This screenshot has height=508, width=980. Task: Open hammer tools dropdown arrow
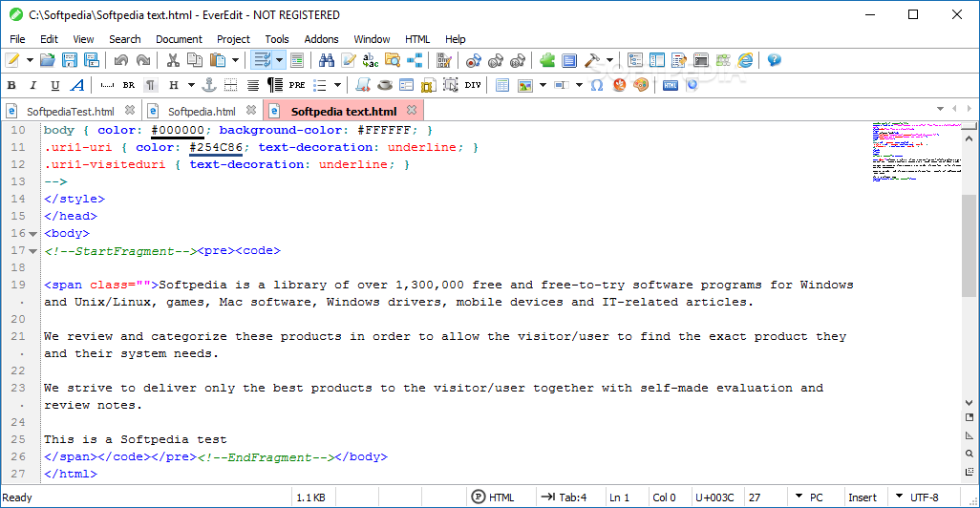click(609, 60)
